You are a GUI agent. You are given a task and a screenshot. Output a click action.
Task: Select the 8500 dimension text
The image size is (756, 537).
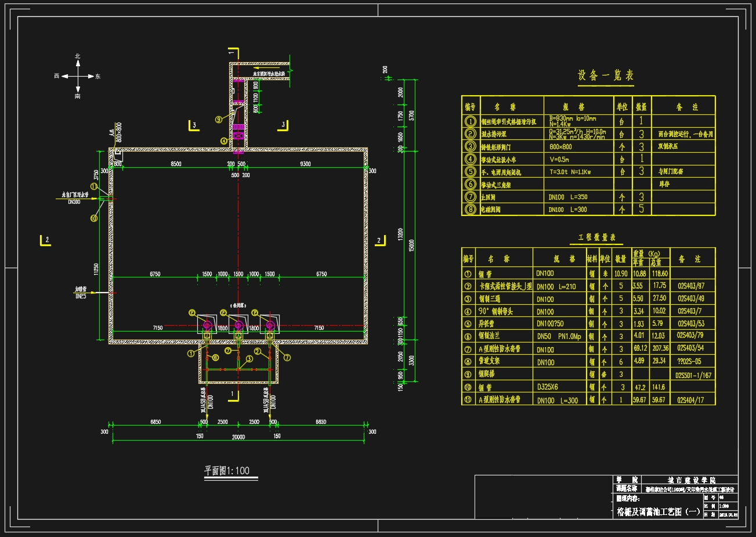(x=176, y=164)
